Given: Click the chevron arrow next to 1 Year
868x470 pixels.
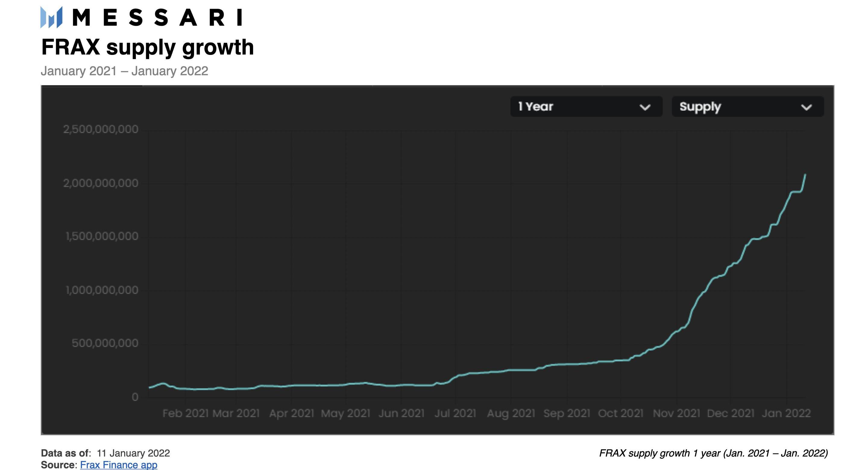Looking at the screenshot, I should pyautogui.click(x=645, y=108).
